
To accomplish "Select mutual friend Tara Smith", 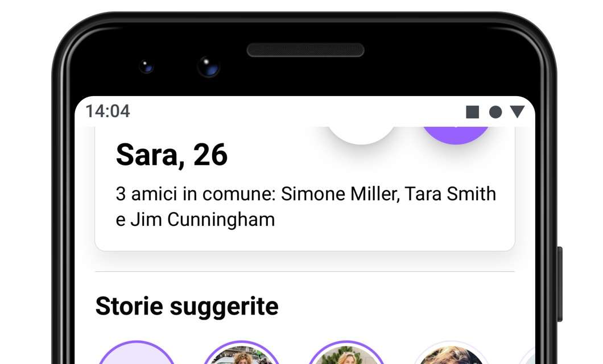I will click(450, 194).
